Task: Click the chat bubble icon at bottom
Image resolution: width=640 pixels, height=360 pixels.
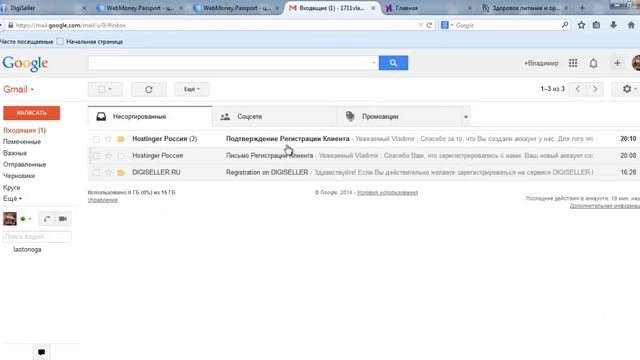Action: pos(41,352)
